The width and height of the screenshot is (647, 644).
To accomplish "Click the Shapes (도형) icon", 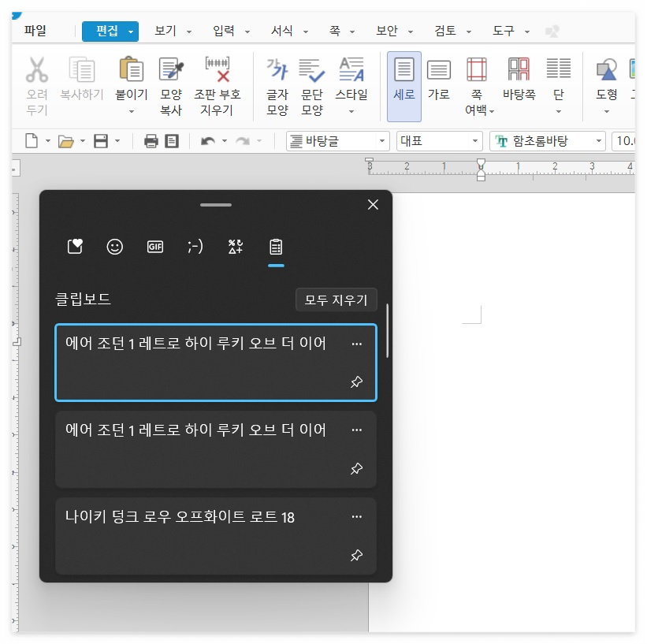I will (x=606, y=69).
